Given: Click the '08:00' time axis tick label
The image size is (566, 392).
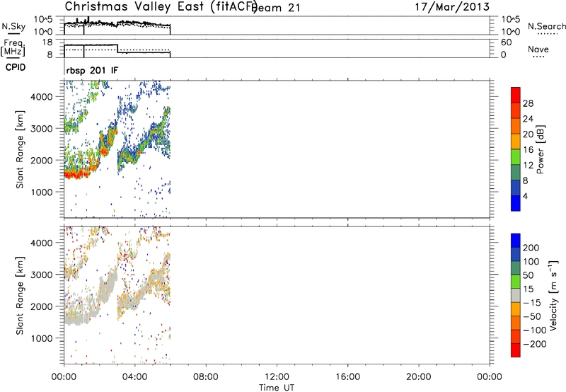Looking at the screenshot, I should click(x=206, y=377).
